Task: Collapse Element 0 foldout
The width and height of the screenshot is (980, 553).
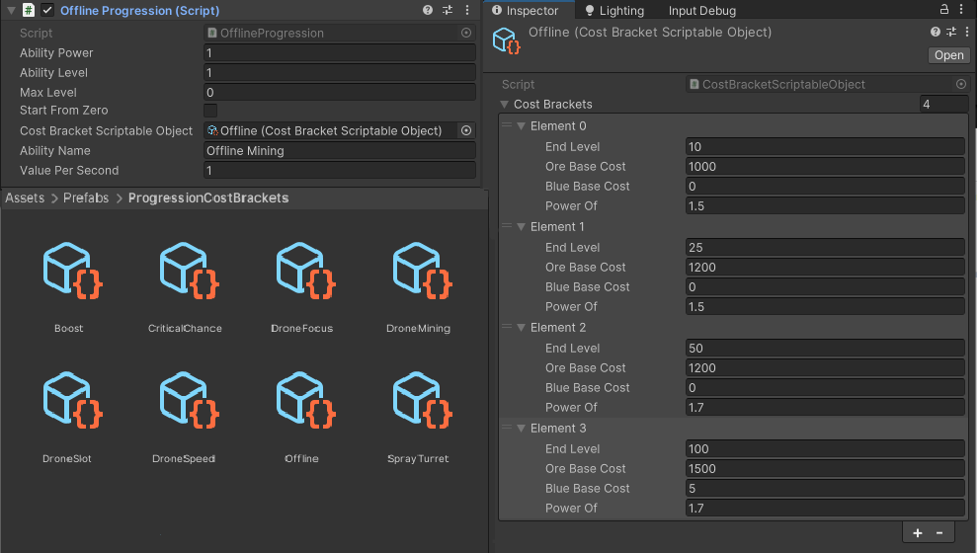Action: tap(522, 126)
